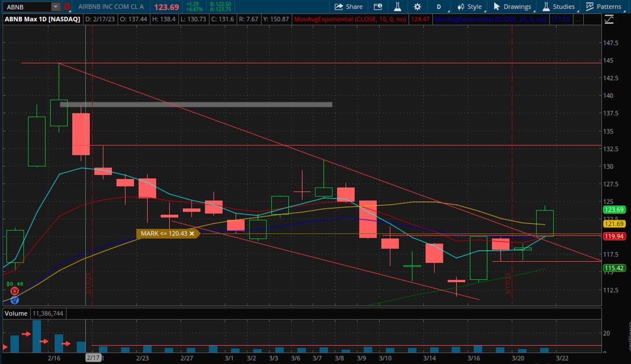The image size is (631, 364).
Task: Click the 123.69 last price in header
Action: (166, 7)
